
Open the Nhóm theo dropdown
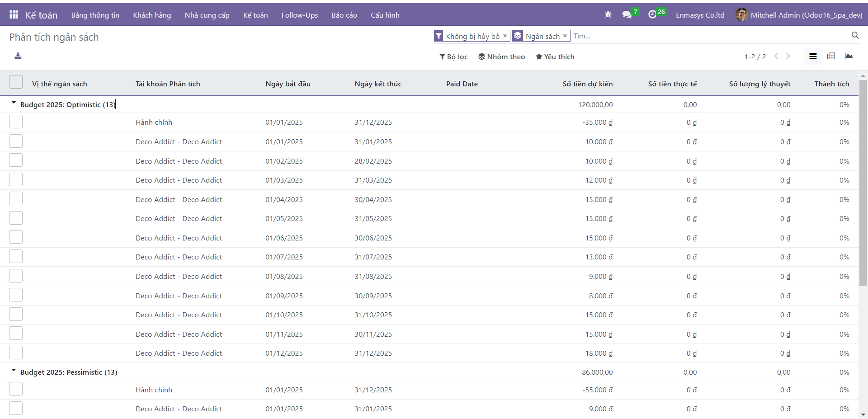(x=501, y=56)
